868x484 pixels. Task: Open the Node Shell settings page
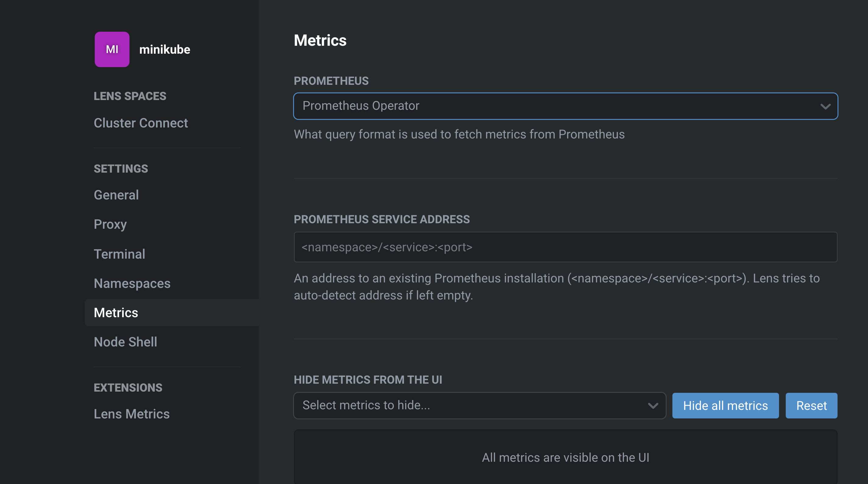pos(125,342)
